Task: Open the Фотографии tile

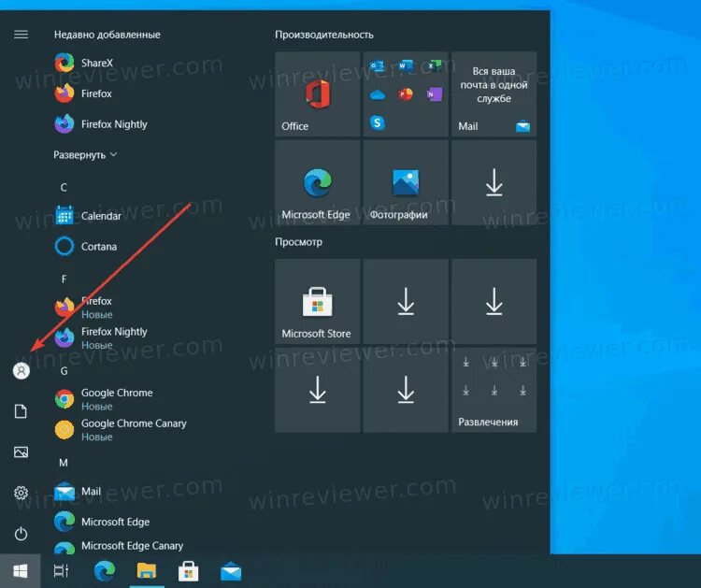Action: [406, 182]
